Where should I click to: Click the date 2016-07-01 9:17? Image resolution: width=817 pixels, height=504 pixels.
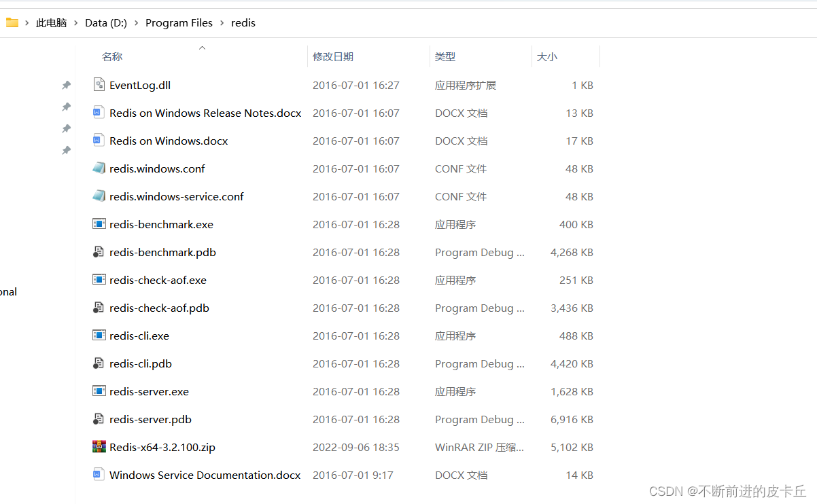353,475
